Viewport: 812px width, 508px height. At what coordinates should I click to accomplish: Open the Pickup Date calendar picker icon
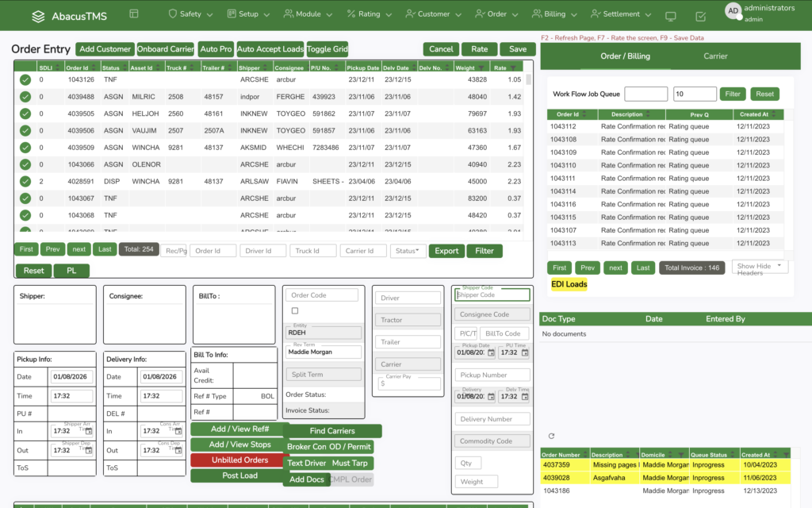491,352
